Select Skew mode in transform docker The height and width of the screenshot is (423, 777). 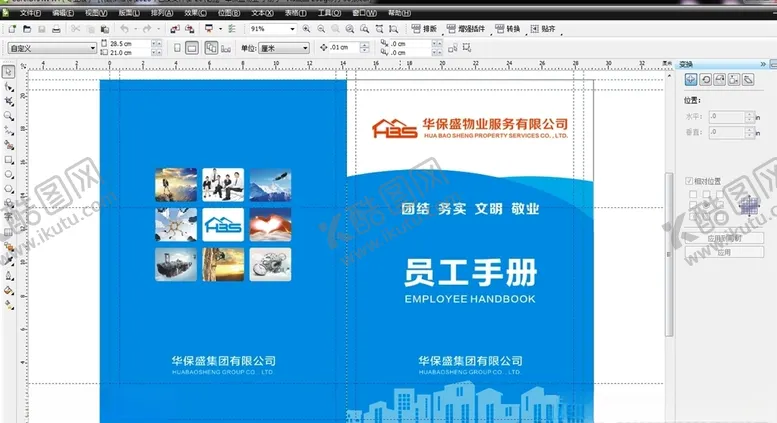(x=748, y=79)
